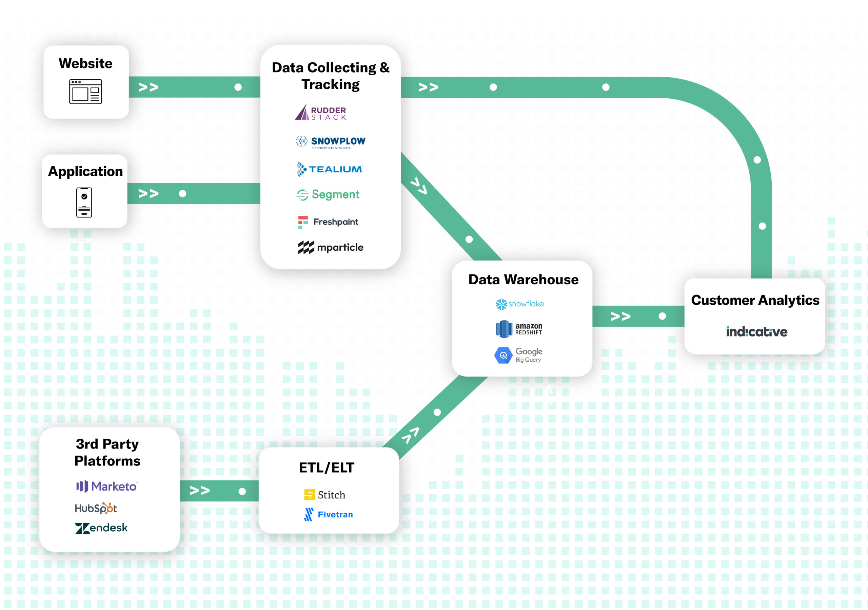
Task: Click the Snowplow logo icon
Action: (300, 140)
